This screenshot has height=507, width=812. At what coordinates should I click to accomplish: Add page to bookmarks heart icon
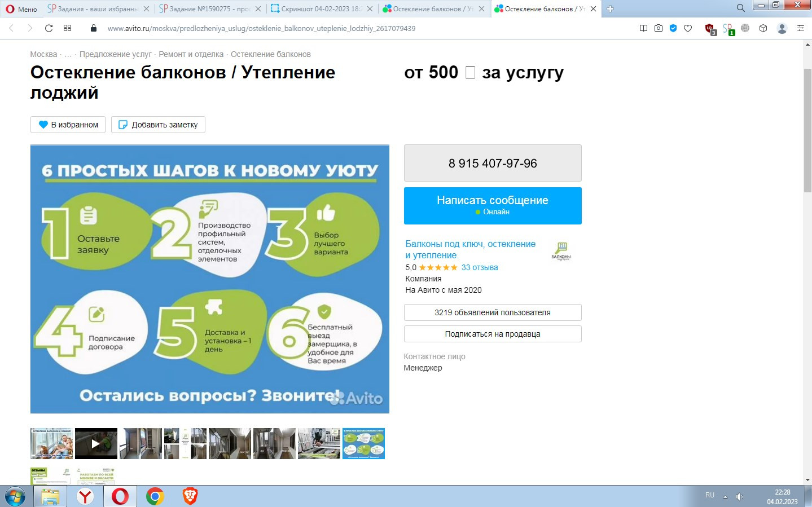tap(688, 28)
